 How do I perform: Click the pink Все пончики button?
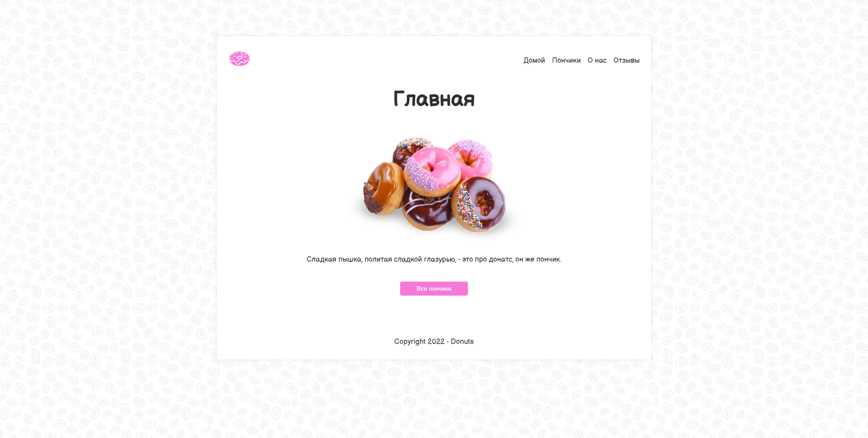tap(434, 288)
